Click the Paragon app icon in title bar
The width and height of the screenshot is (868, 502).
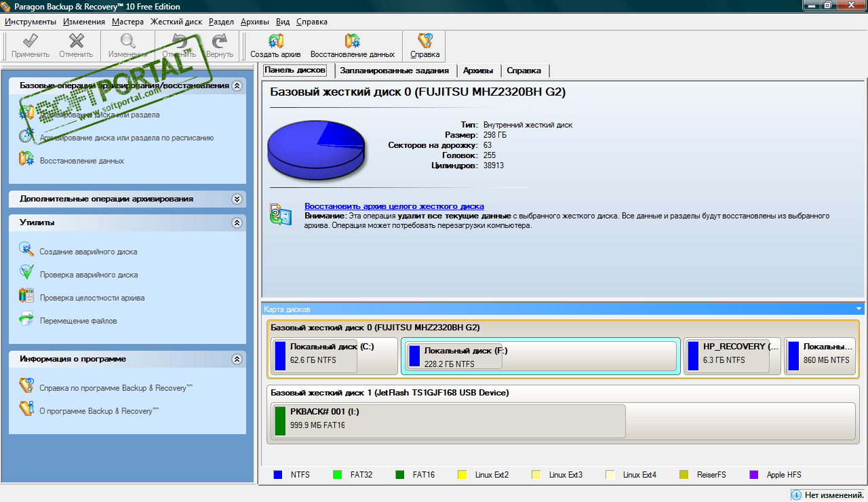7,7
